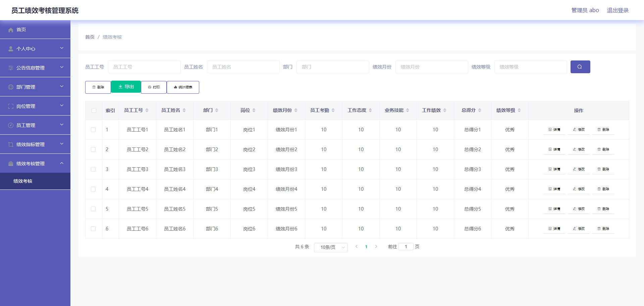Click the 部门管理 sidebar label
Screen dimensions: 644x306
26,87
